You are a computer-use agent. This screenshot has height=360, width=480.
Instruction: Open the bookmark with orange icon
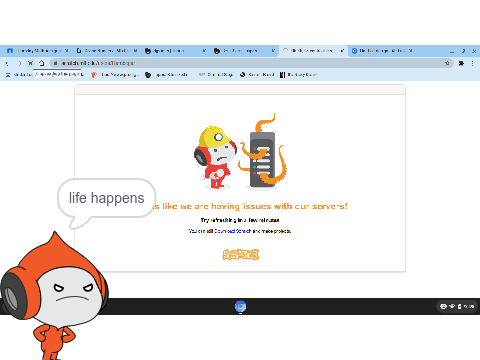tap(114, 75)
